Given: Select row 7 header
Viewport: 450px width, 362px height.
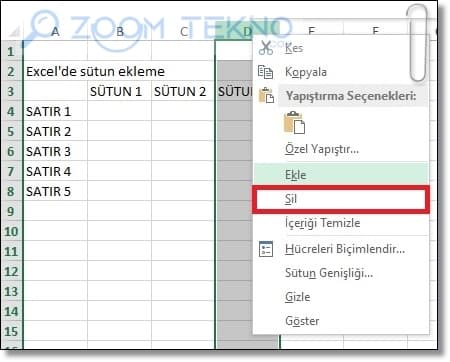Looking at the screenshot, I should [11, 171].
